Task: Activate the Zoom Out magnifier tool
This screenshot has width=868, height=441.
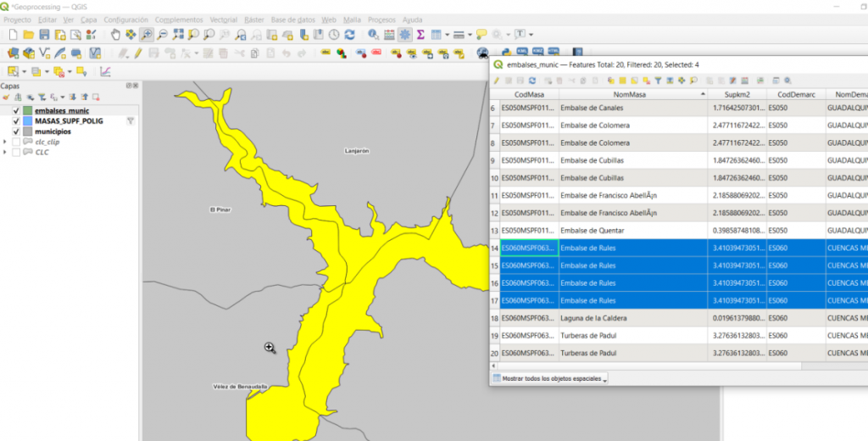Action: (x=162, y=35)
